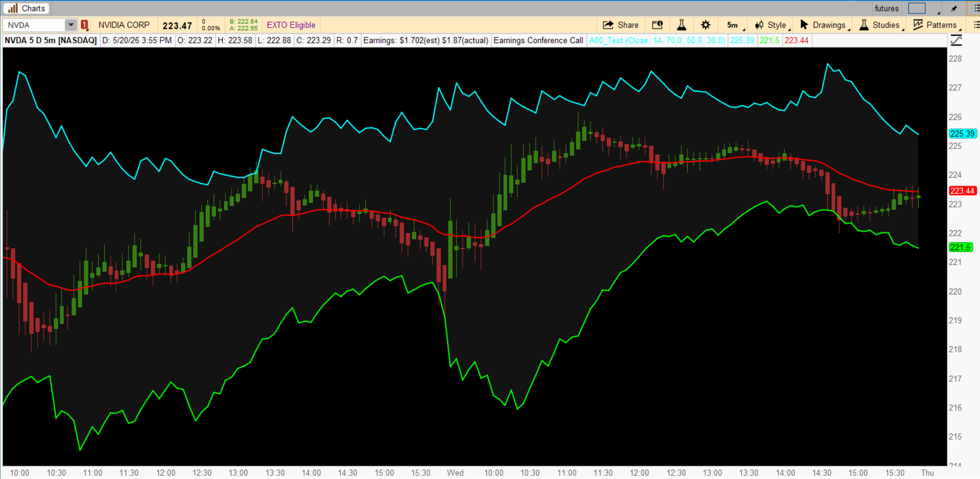980x479 pixels.
Task: Click the ask 222.95 quote
Action: (244, 28)
